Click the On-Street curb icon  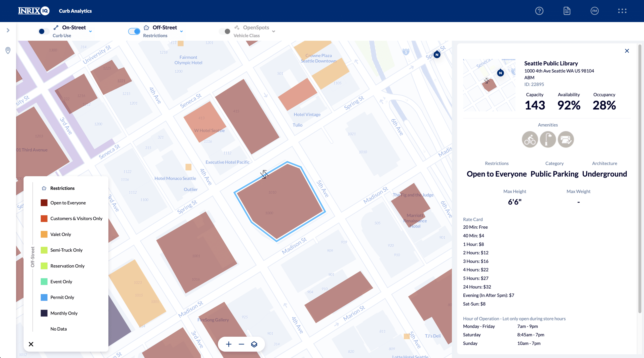click(56, 27)
